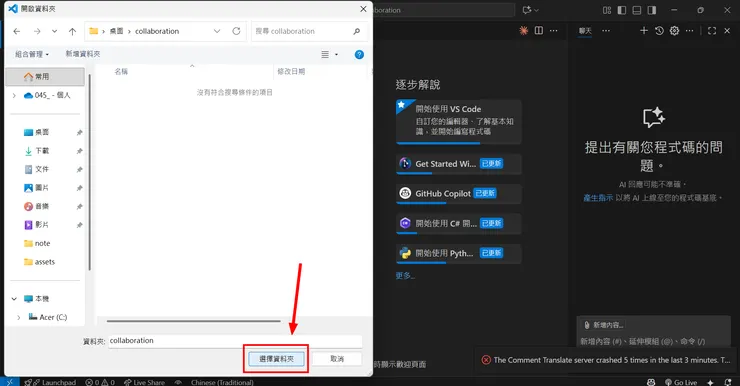Sort by 修改日期 (Date modified) column header

click(x=291, y=71)
